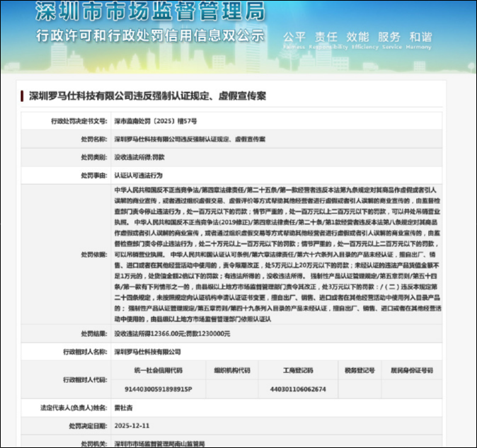The height and width of the screenshot is (448, 477).
Task: Select the authority 深圳市市场监督管理局南山监管局
Action: 159,444
